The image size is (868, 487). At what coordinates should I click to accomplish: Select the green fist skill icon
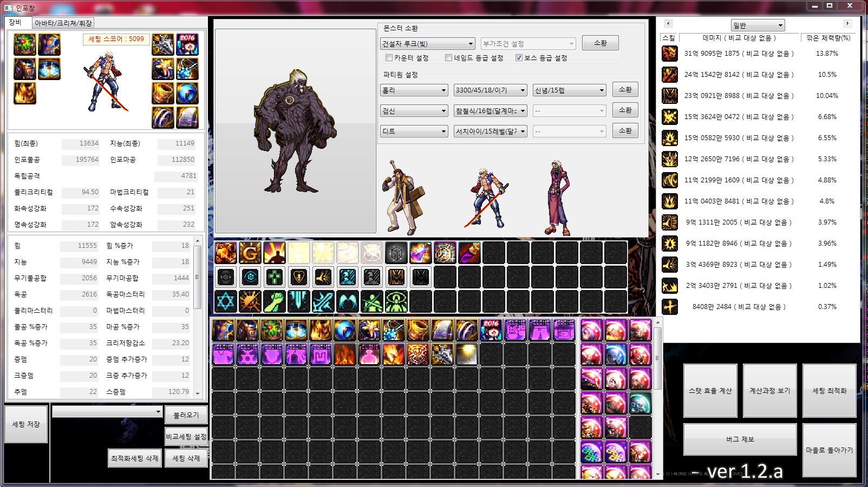[275, 301]
